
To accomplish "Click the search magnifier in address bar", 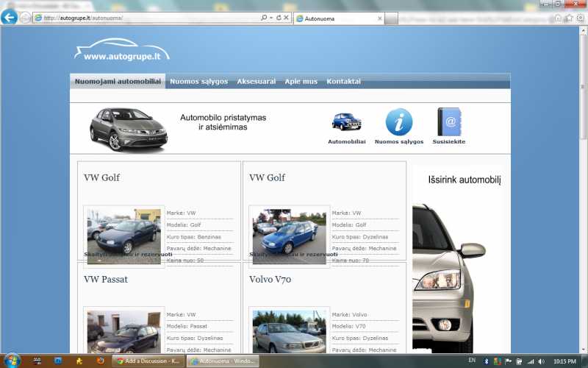I will click(264, 18).
